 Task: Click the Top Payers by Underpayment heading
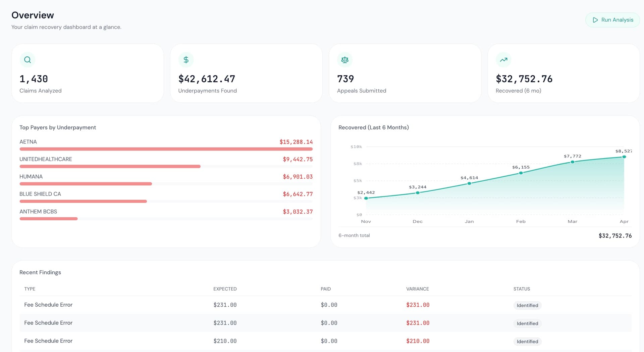(x=58, y=128)
